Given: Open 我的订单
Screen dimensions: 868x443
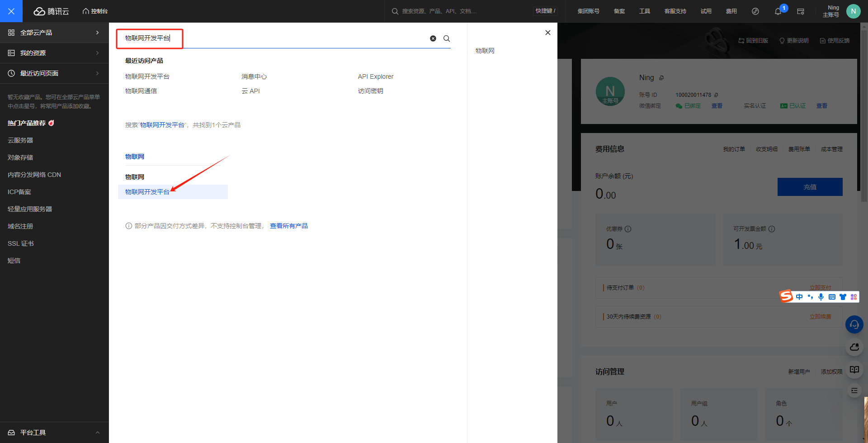Looking at the screenshot, I should [x=734, y=149].
